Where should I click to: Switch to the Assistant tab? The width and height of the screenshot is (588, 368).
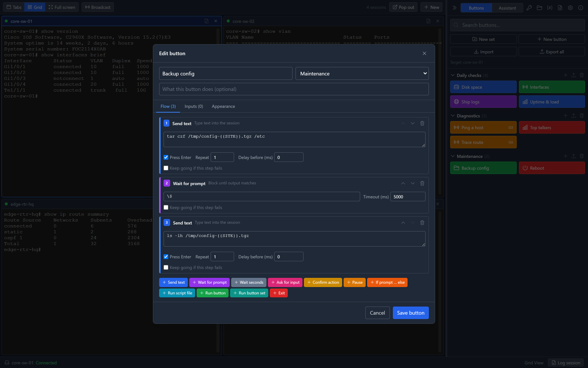pos(507,8)
